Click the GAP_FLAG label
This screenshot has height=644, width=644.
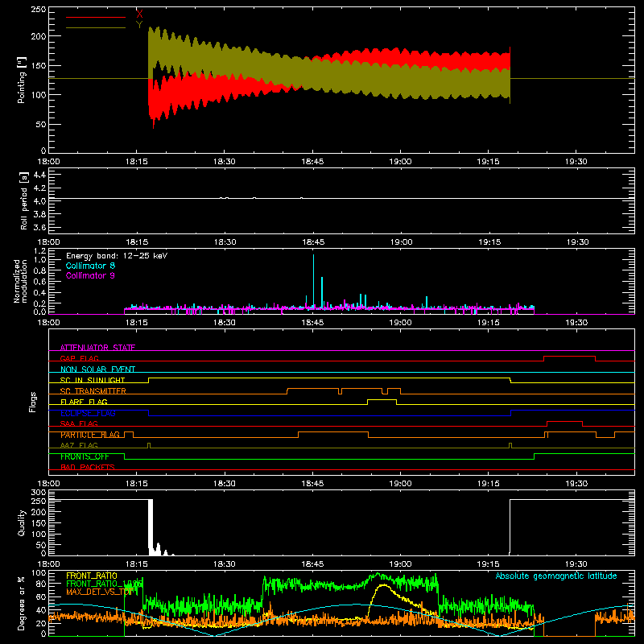click(x=79, y=358)
